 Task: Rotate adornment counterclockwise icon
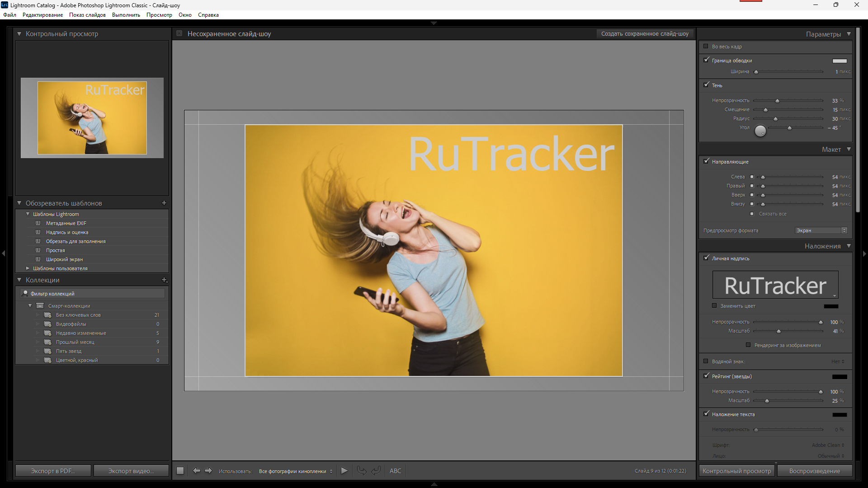click(362, 471)
